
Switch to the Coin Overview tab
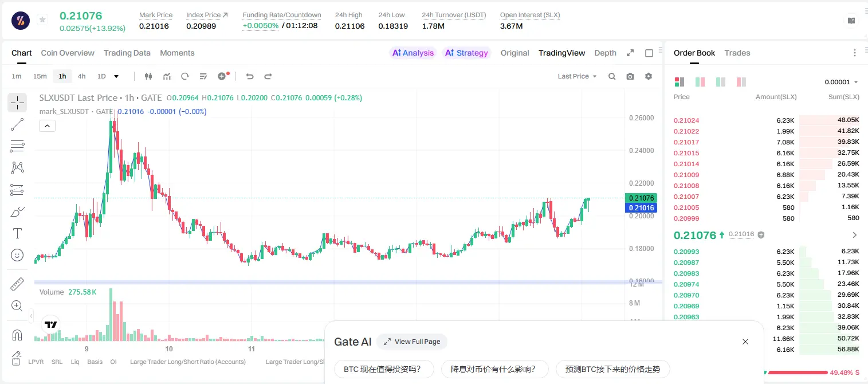pyautogui.click(x=68, y=53)
